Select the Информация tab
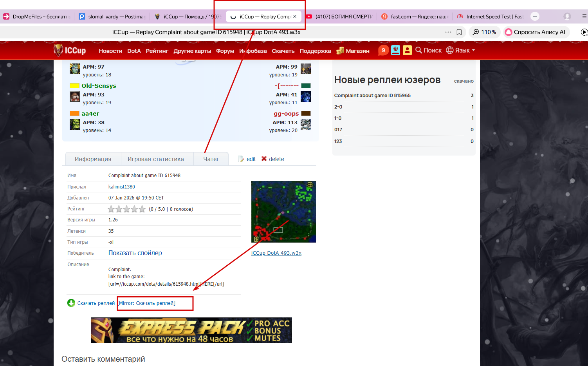The image size is (588, 366). coord(93,159)
